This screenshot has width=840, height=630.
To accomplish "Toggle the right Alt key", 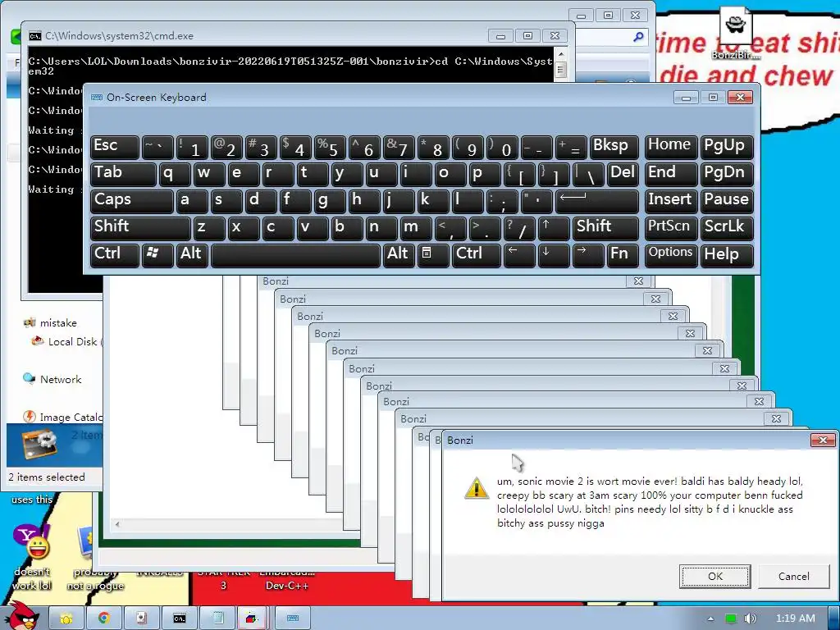I will tap(399, 254).
